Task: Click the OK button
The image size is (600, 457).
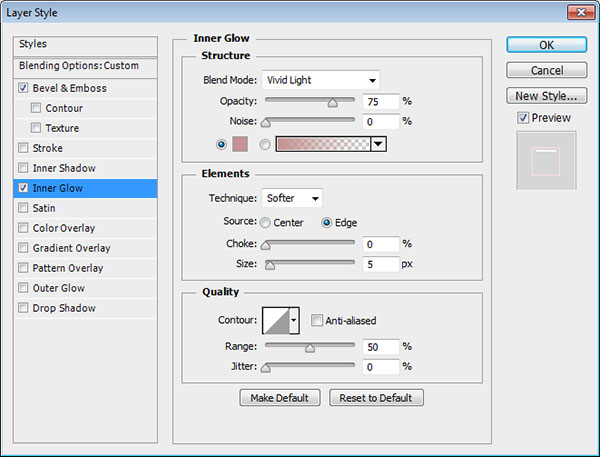Action: point(545,44)
